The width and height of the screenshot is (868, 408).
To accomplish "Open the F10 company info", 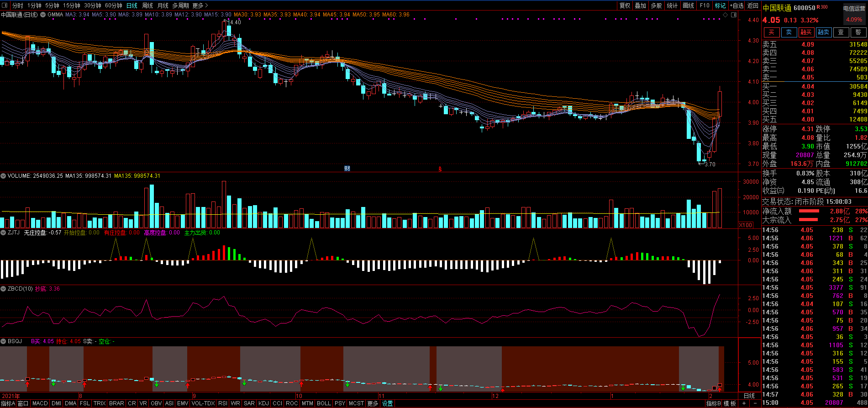I will (705, 5).
